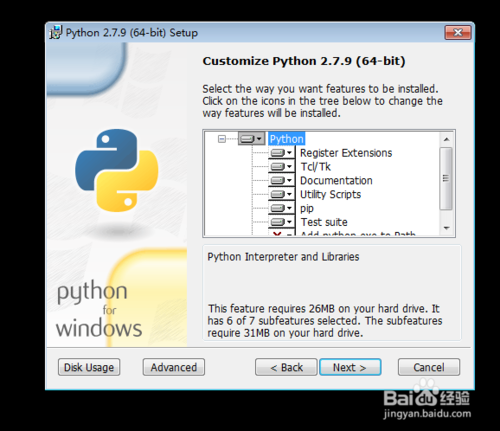Click the installer icon in title bar
The width and height of the screenshot is (500, 431).
(x=56, y=32)
